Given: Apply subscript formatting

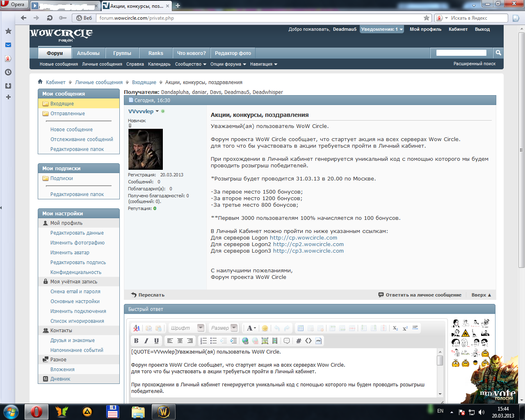Looking at the screenshot, I should click(395, 328).
